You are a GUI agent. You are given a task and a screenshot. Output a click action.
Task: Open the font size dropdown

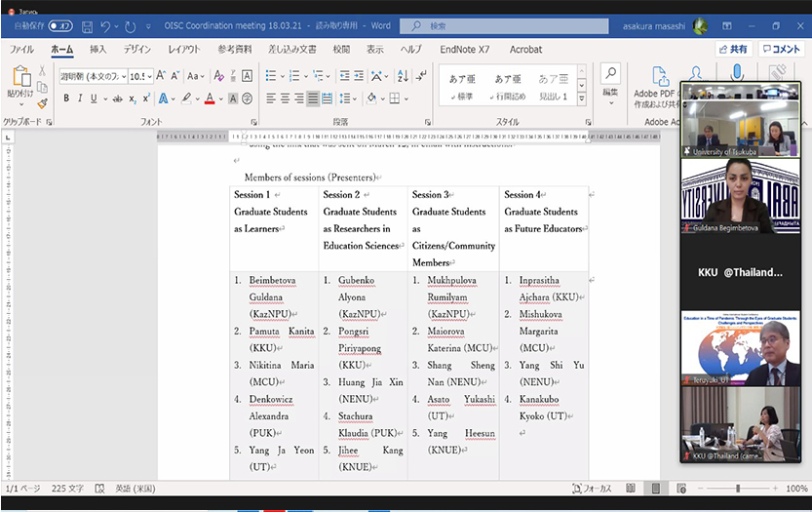[x=149, y=76]
